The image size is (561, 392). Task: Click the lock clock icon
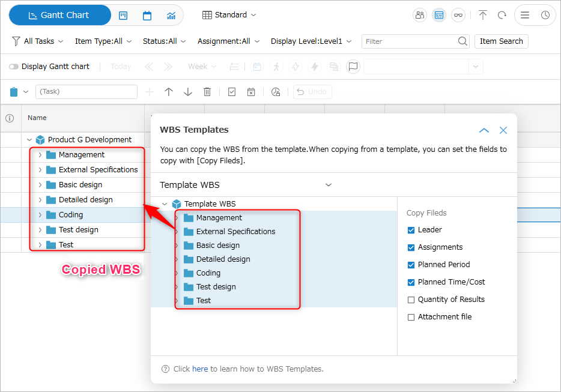[276, 92]
